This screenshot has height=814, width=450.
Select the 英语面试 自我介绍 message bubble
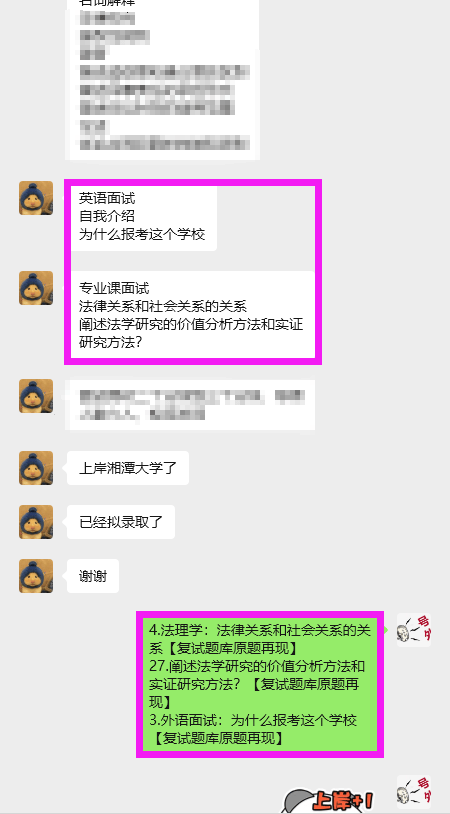coord(142,216)
